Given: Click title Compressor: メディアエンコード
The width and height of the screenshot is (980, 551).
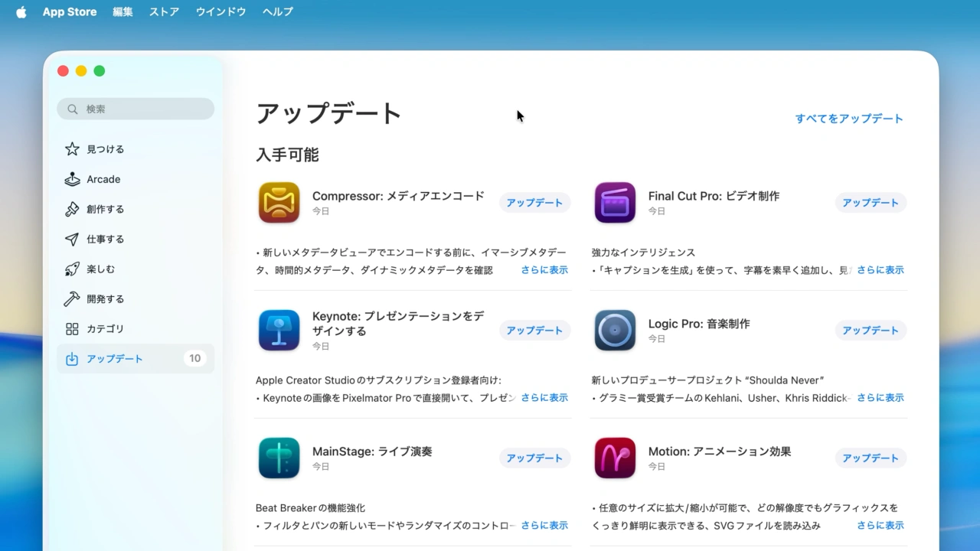Looking at the screenshot, I should pyautogui.click(x=398, y=196).
